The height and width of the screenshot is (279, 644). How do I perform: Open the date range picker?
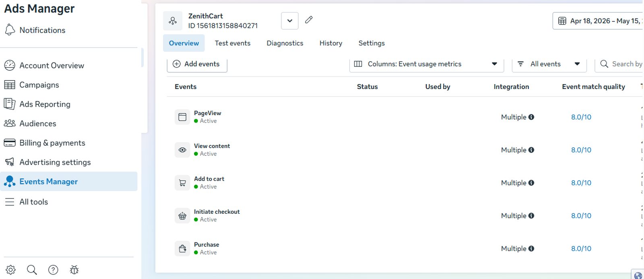coord(599,21)
